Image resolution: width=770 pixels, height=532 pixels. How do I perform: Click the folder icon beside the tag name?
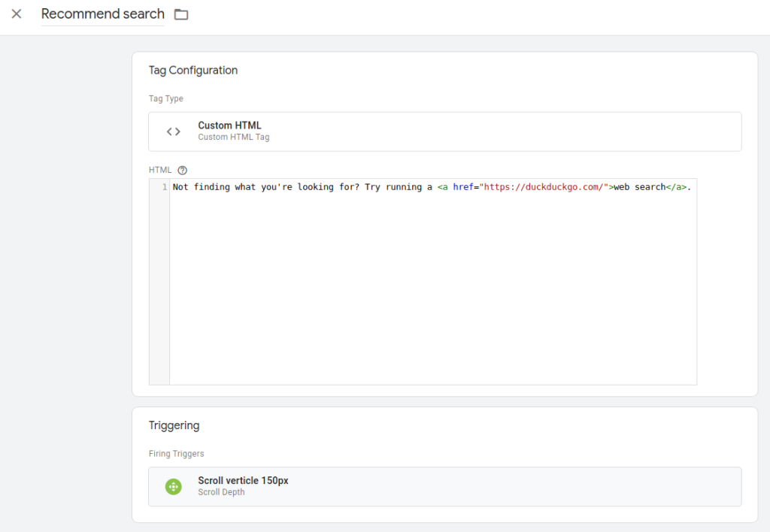(x=181, y=14)
